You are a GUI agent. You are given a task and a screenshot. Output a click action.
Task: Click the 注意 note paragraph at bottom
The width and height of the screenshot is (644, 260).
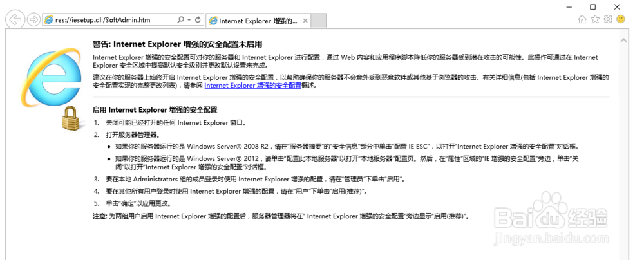(x=281, y=216)
